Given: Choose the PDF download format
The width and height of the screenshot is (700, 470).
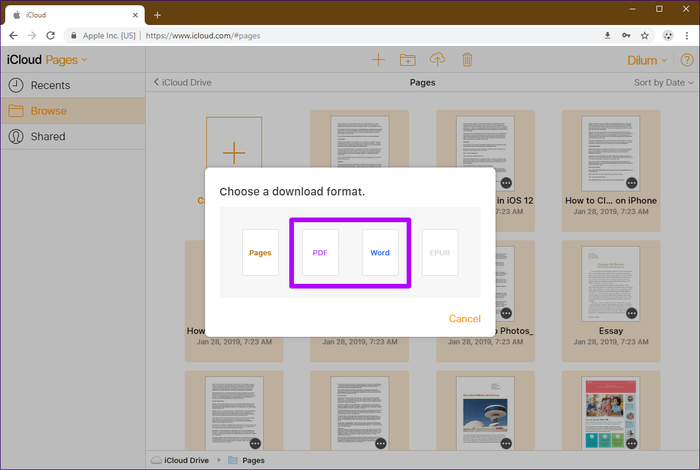Looking at the screenshot, I should point(320,252).
